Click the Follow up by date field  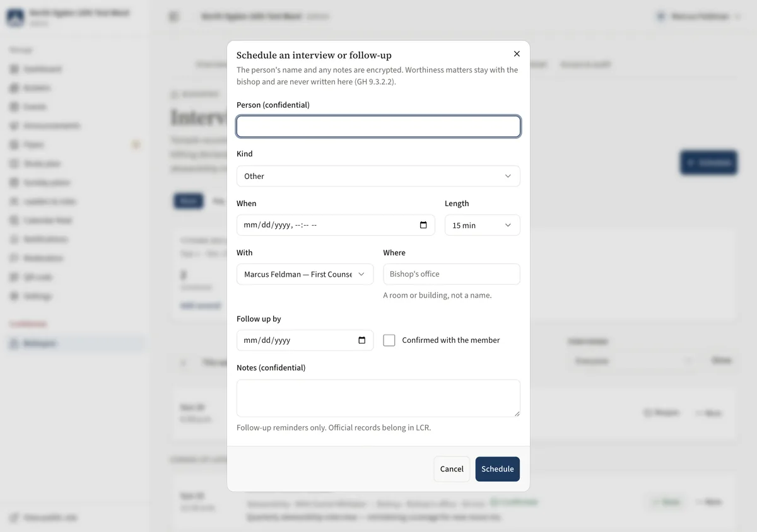point(305,340)
